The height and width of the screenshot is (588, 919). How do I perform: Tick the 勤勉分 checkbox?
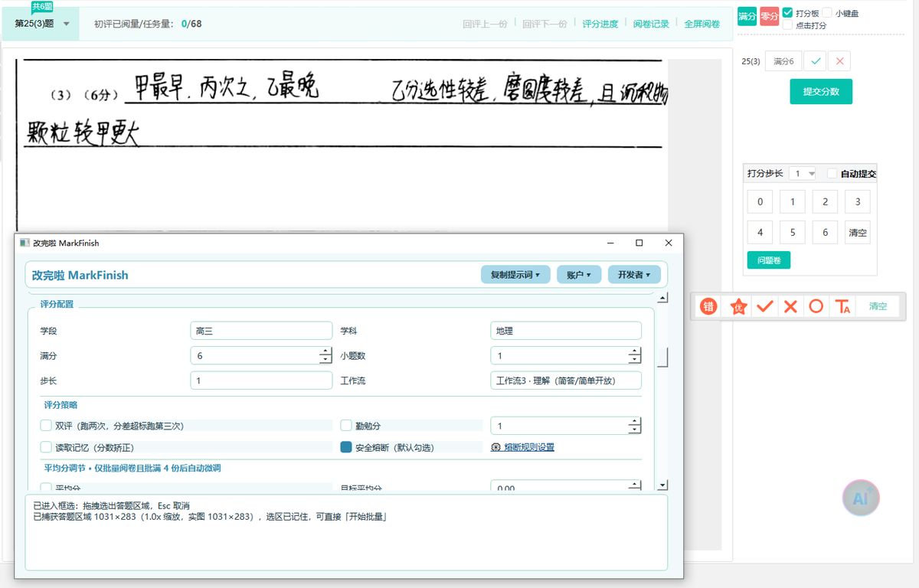click(346, 425)
